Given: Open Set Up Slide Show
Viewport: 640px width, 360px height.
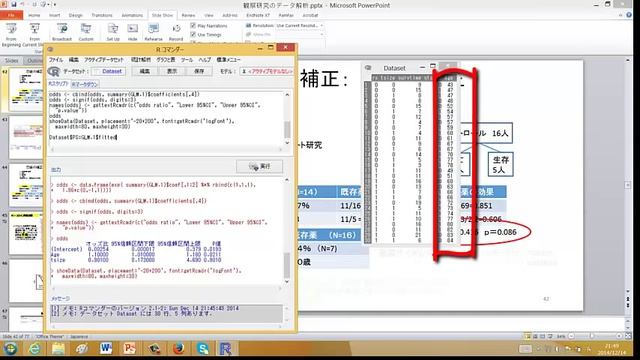Looking at the screenshot, I should [x=113, y=29].
